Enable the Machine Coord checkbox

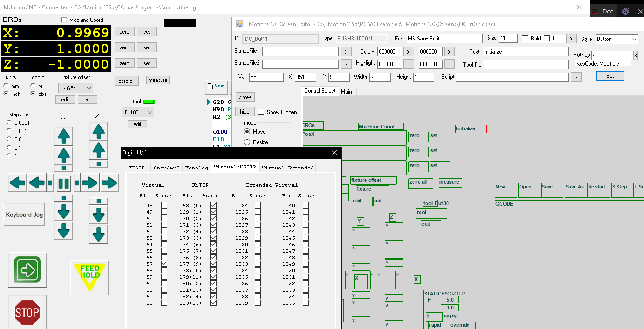coord(64,20)
